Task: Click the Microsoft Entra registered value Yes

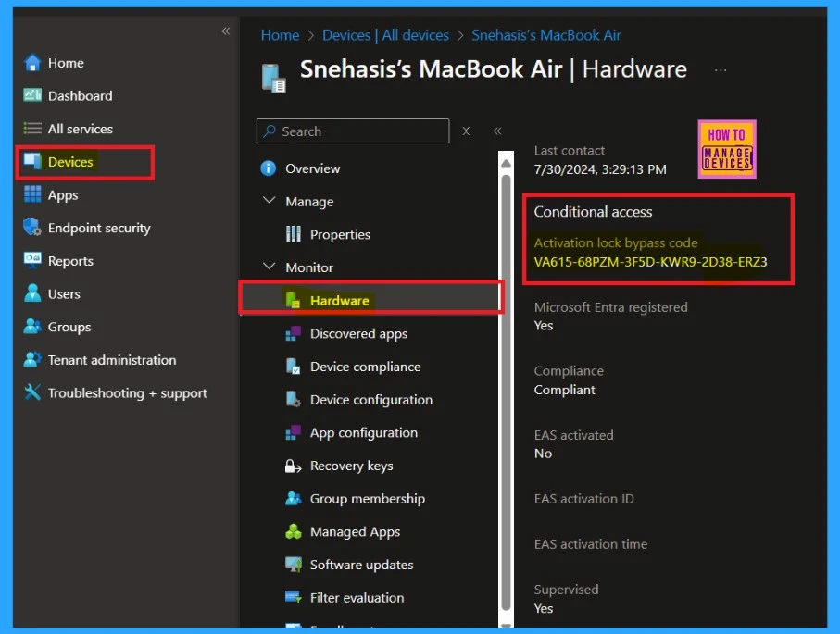Action: pos(544,326)
